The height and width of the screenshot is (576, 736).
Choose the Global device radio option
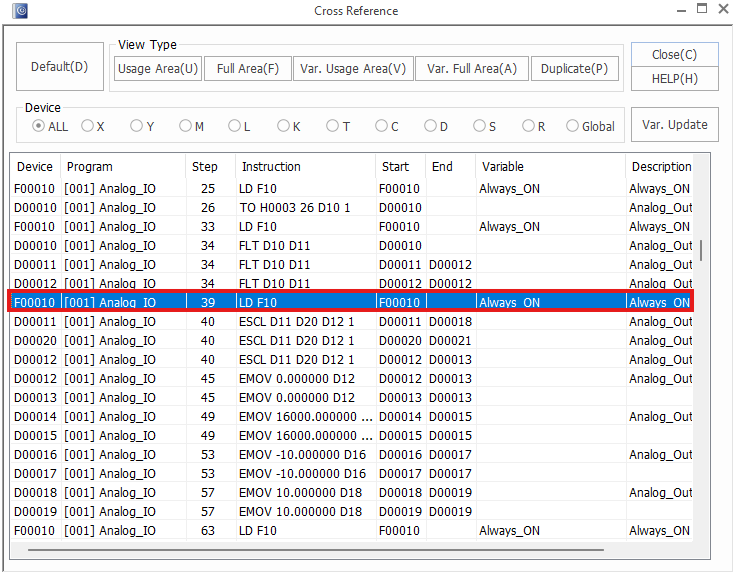[x=573, y=126]
